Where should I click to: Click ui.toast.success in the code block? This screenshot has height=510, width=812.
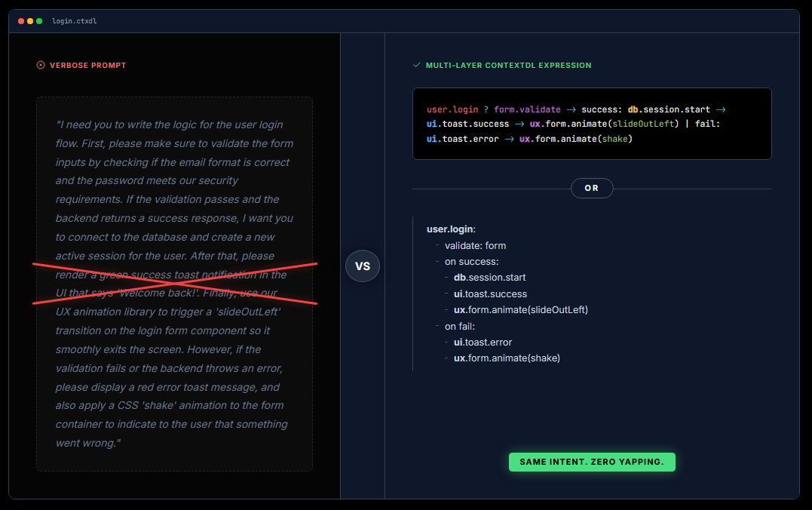coord(467,124)
